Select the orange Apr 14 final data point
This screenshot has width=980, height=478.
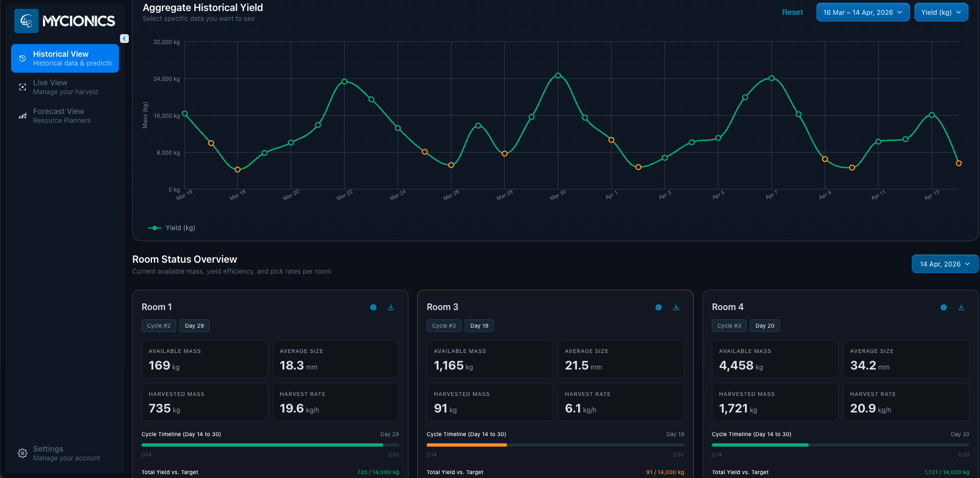pyautogui.click(x=959, y=164)
